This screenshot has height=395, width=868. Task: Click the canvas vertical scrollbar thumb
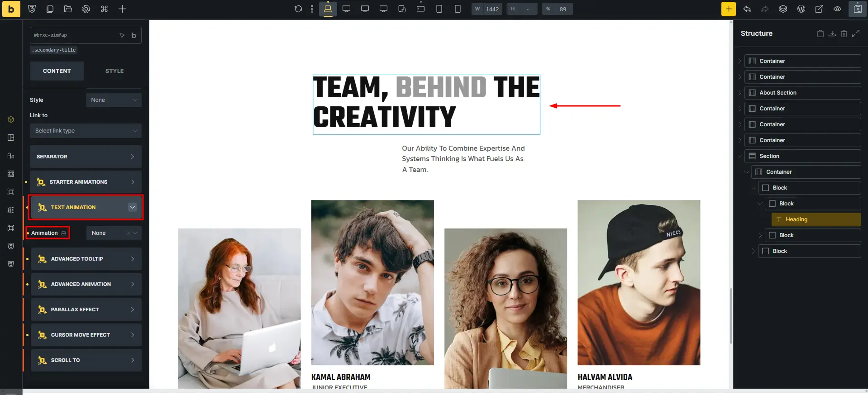pyautogui.click(x=731, y=316)
